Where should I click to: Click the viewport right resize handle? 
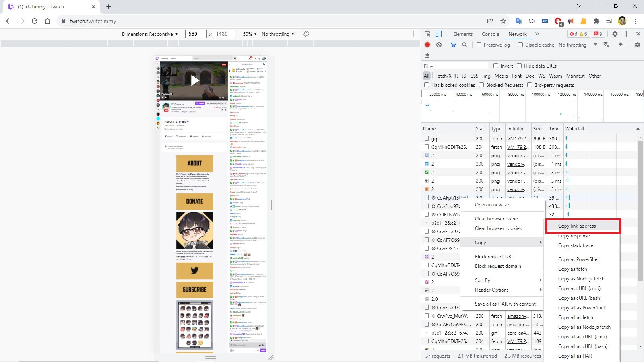pos(271,205)
